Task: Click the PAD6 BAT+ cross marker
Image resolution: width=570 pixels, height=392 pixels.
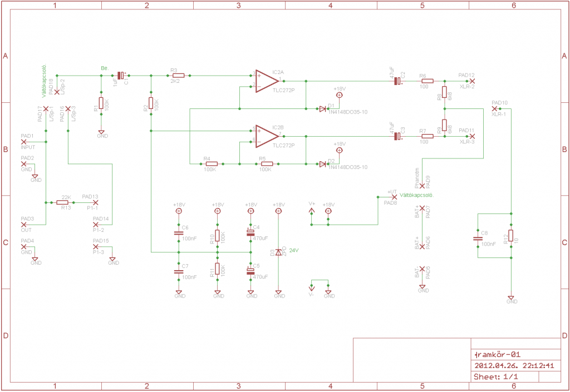Action: pyautogui.click(x=422, y=247)
